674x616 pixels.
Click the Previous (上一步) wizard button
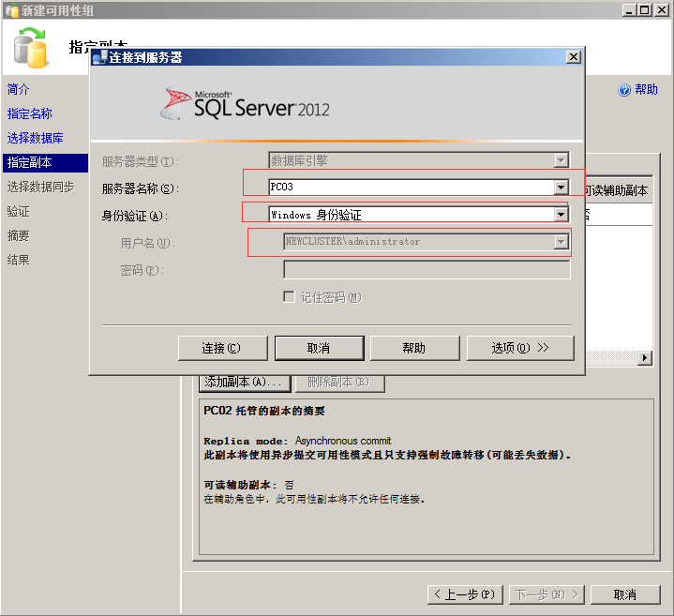click(x=466, y=594)
